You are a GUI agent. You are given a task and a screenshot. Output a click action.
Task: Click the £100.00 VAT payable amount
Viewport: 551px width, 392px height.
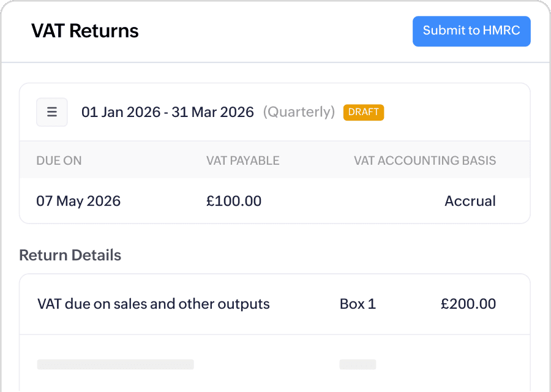coord(234,201)
